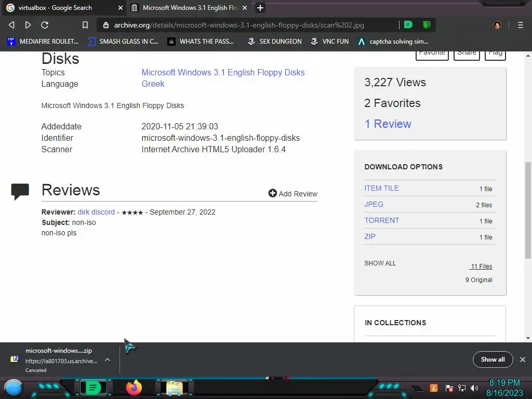Image resolution: width=532 pixels, height=399 pixels.
Task: Follow the Greek language link
Action: click(x=153, y=84)
